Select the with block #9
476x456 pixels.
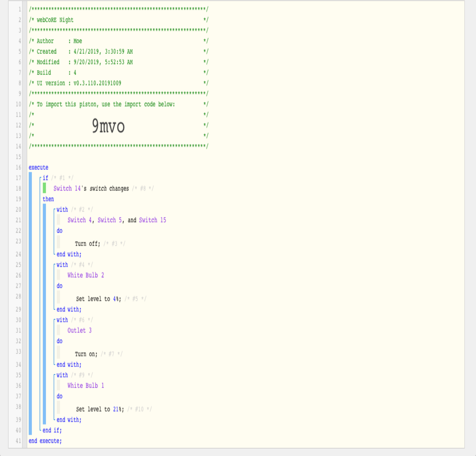[x=62, y=375]
